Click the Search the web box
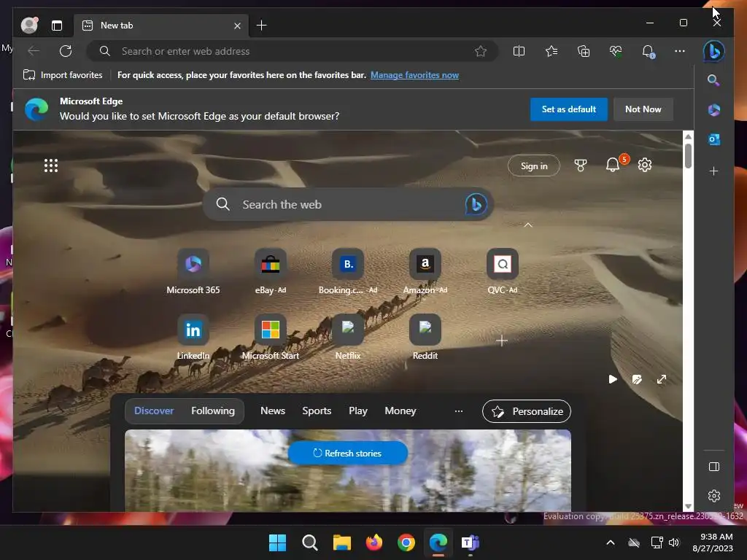 tap(348, 204)
